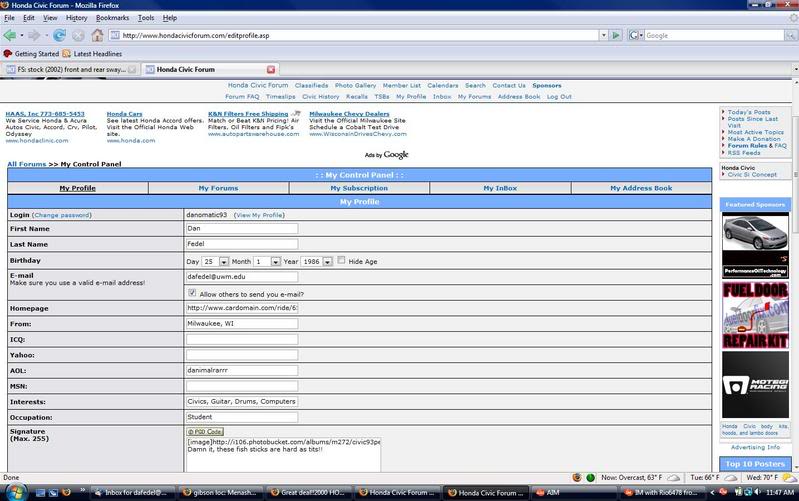Screen dimensions: 799x501
Task: Click the Log Out link
Action: pyautogui.click(x=559, y=96)
